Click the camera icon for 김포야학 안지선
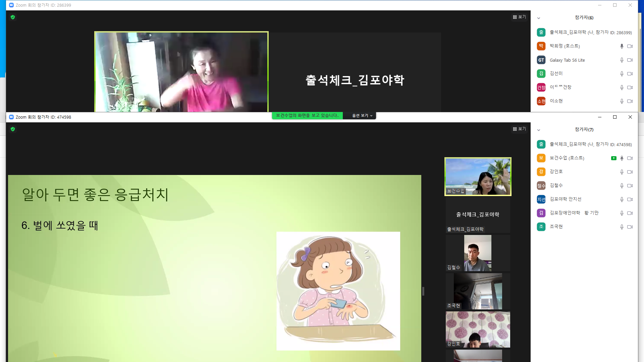Screen dimensions: 644x362 [x=630, y=199]
